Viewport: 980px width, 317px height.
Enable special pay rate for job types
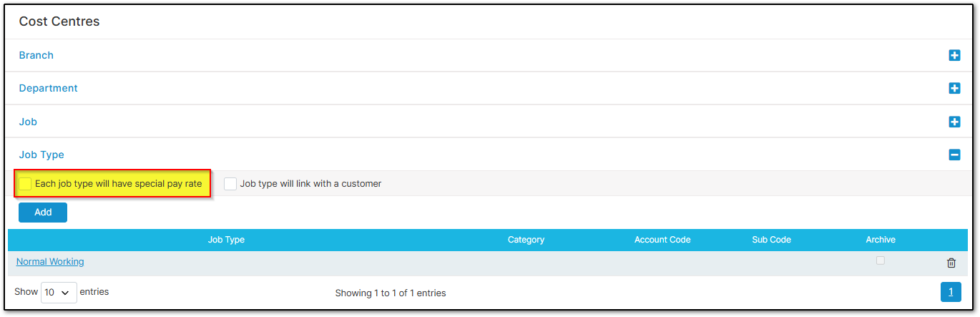pyautogui.click(x=26, y=184)
